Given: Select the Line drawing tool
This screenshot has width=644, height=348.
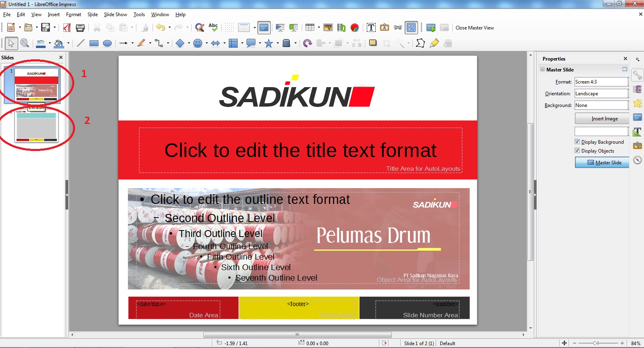Looking at the screenshot, I should click(81, 43).
